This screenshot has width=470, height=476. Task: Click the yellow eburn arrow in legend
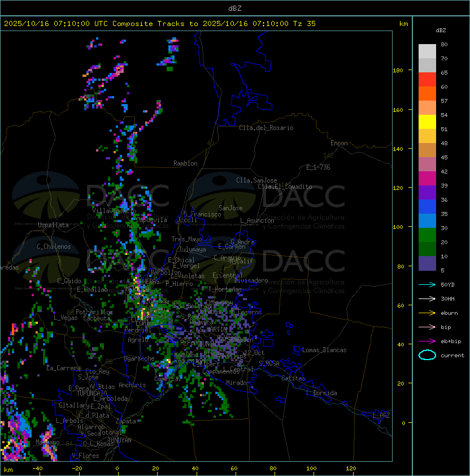(x=427, y=313)
